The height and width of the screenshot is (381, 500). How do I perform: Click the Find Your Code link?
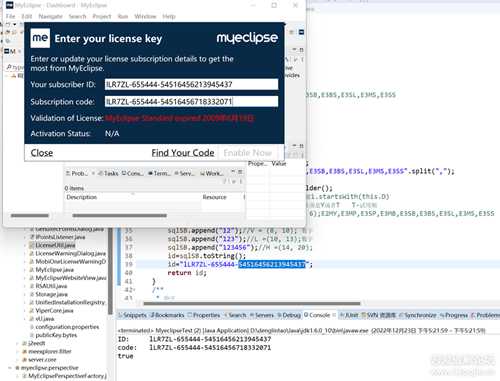(183, 153)
